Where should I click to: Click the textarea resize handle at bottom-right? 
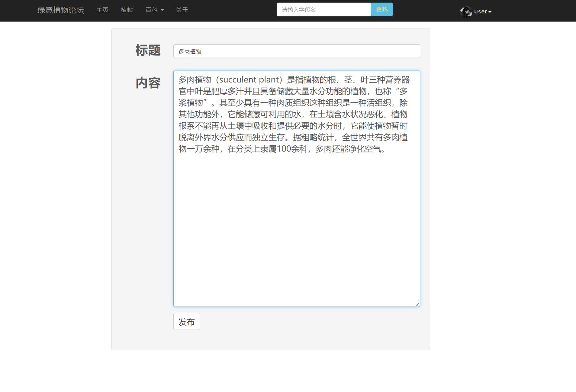tap(418, 304)
